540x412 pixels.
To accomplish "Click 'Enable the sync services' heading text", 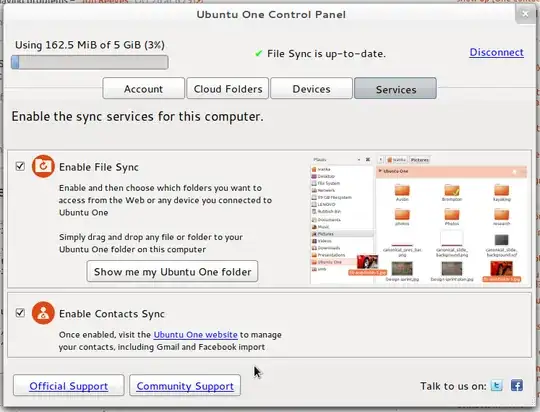I will point(137,116).
